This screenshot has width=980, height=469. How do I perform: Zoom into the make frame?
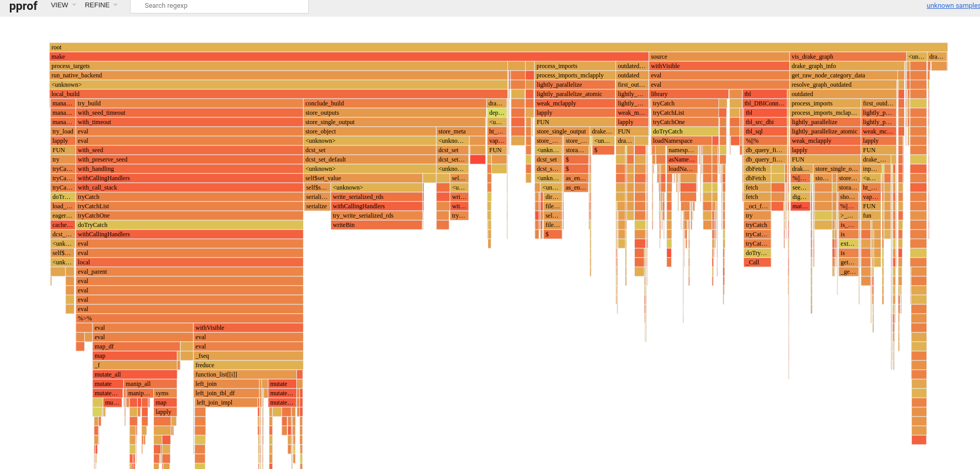pyautogui.click(x=312, y=56)
